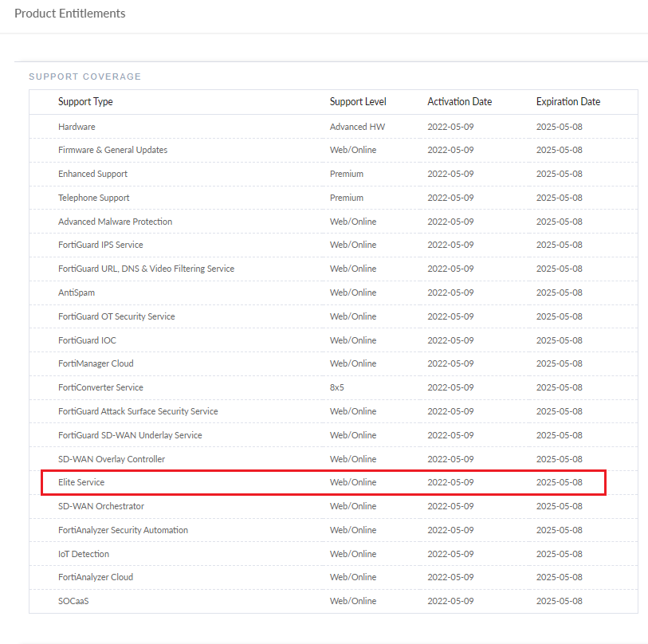The width and height of the screenshot is (648, 644).
Task: Select the AntiSpam support row
Action: tap(77, 293)
